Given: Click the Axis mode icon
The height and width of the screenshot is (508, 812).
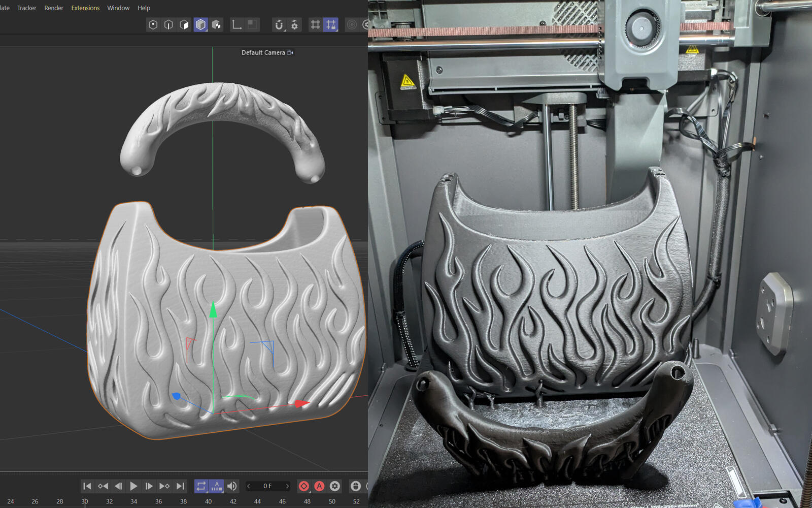Looking at the screenshot, I should point(236,25).
